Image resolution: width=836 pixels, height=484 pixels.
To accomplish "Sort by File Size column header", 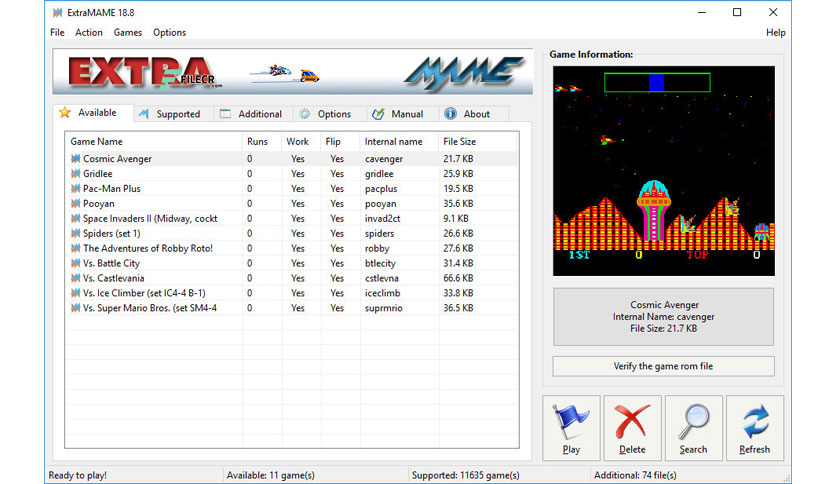I will (477, 141).
